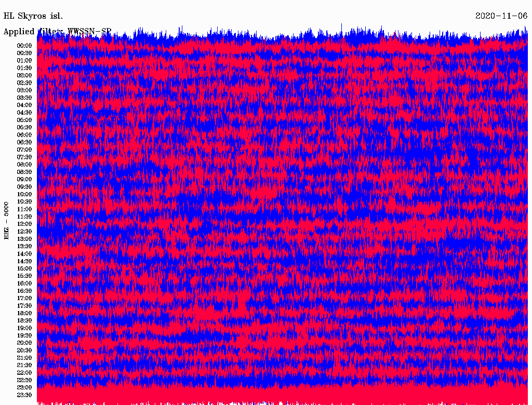Viewport: 532px width, 405px height.
Task: Click the 06:00 time marker
Action: click(x=24, y=135)
